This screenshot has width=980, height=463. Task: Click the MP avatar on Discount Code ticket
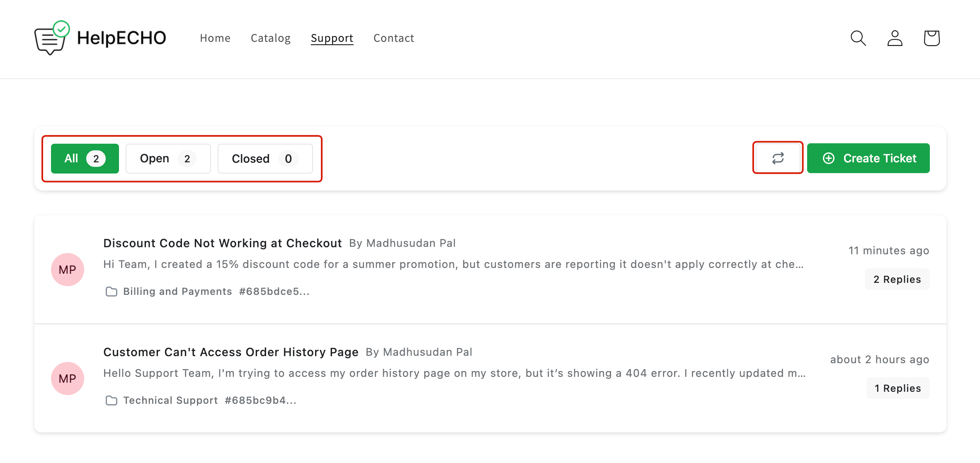coord(68,270)
